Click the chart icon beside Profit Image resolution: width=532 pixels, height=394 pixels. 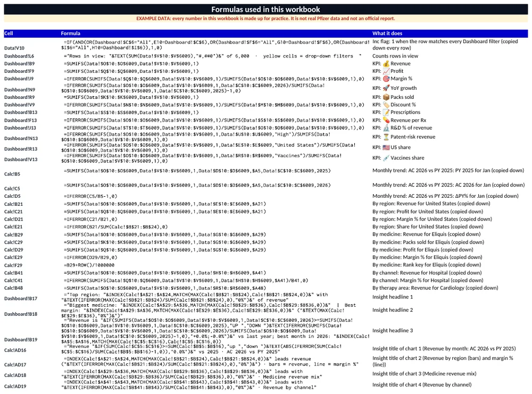pyautogui.click(x=386, y=71)
